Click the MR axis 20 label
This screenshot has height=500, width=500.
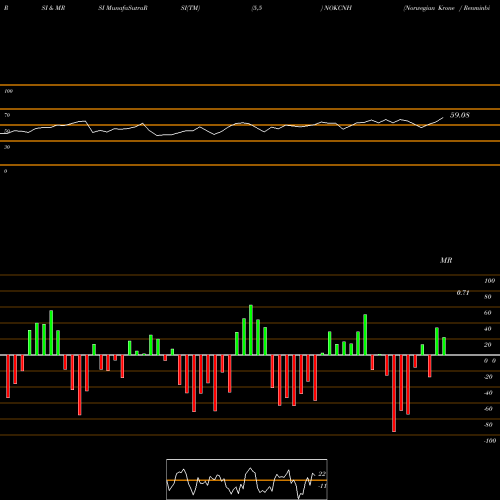click(488, 345)
